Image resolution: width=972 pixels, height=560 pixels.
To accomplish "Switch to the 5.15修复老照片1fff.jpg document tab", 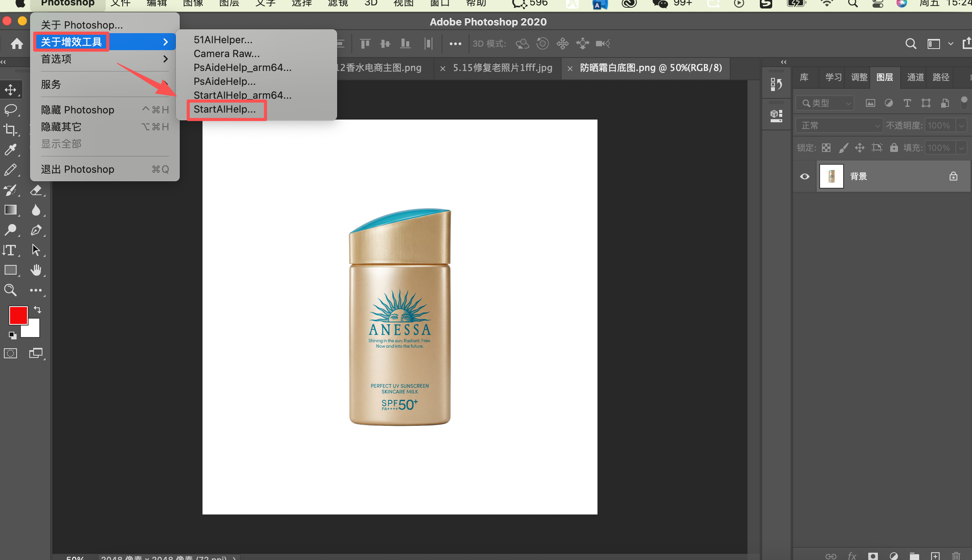I will [x=502, y=68].
